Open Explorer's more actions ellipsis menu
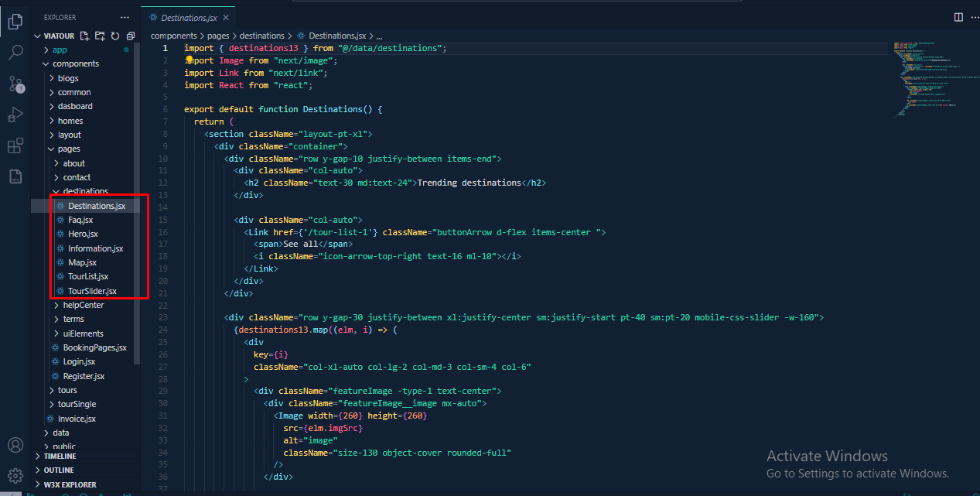This screenshot has height=496, width=980. (x=125, y=17)
